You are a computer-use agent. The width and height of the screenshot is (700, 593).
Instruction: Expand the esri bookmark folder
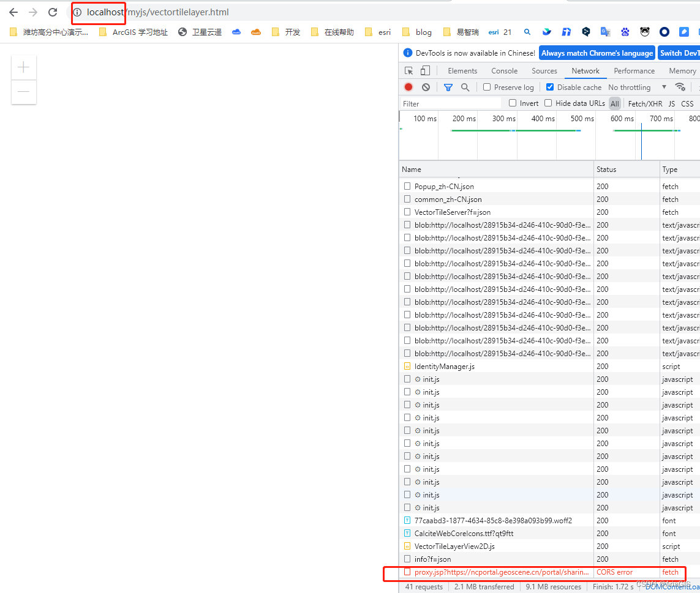pos(378,32)
